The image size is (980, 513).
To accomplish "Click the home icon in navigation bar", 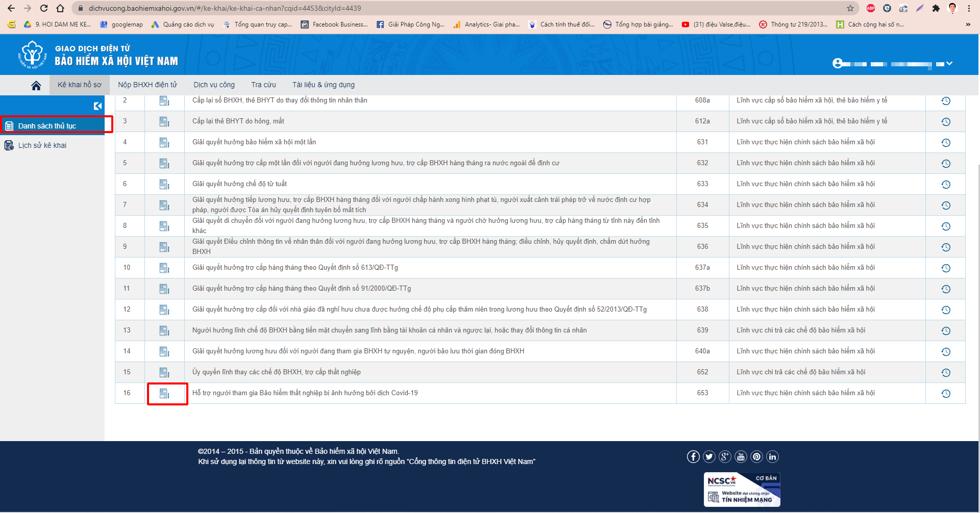I will click(x=36, y=85).
